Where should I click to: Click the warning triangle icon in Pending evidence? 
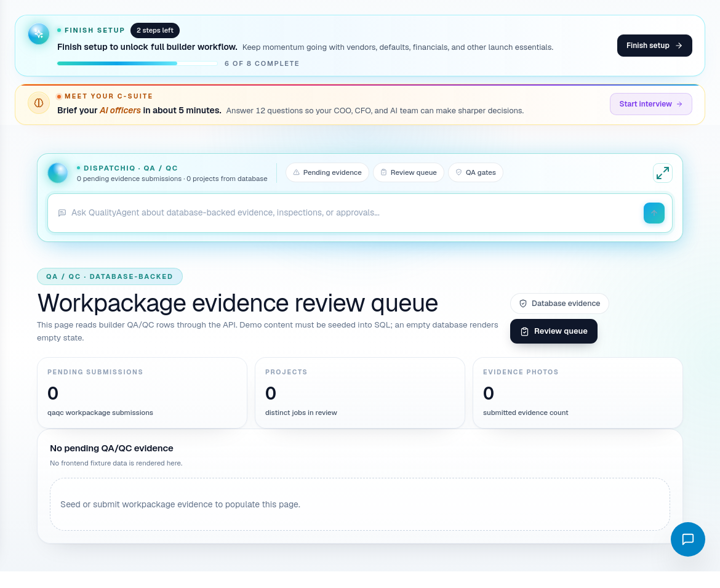point(296,172)
